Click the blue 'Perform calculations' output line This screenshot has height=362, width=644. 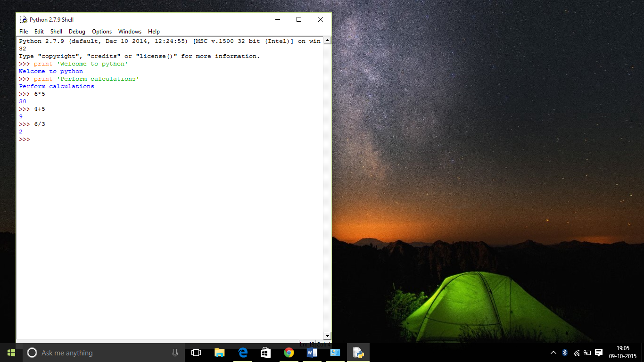click(x=57, y=86)
